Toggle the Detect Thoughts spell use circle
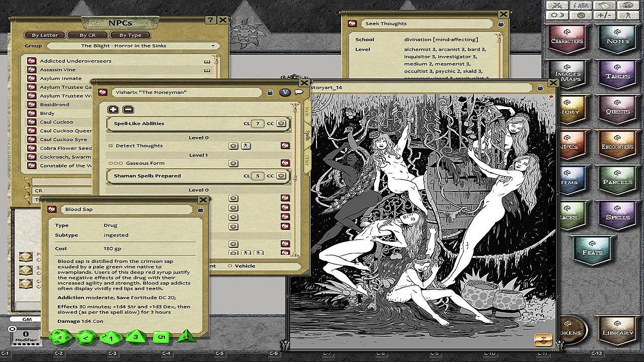Screen dimensions: 644x362 [111, 146]
